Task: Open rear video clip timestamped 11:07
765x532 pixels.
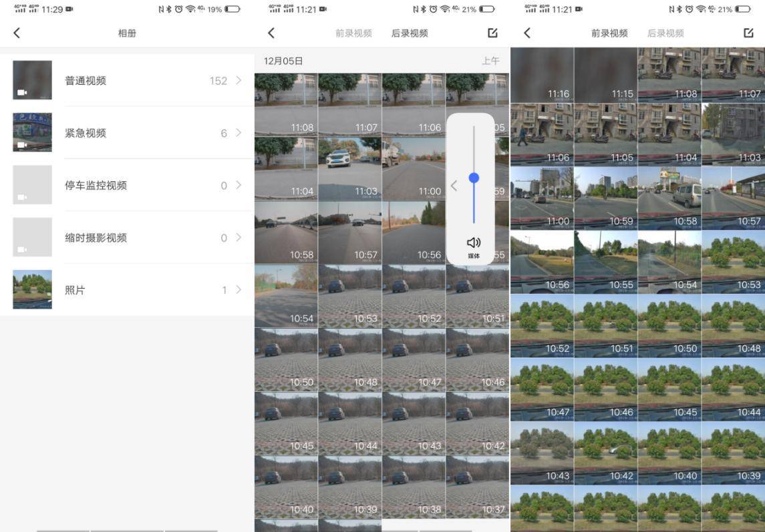Action: [x=350, y=104]
